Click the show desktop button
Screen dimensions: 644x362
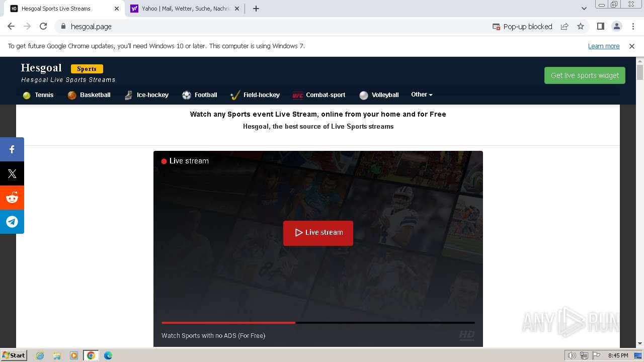click(638, 355)
